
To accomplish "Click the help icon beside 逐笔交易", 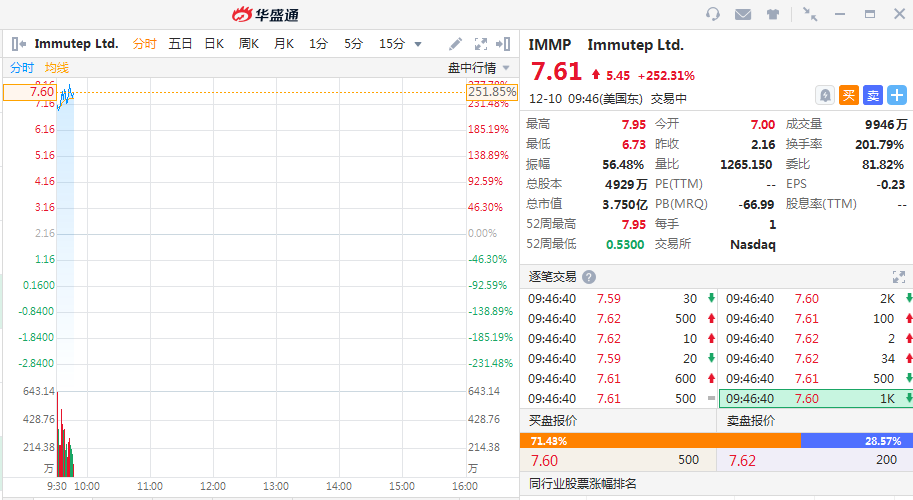I will (x=589, y=277).
